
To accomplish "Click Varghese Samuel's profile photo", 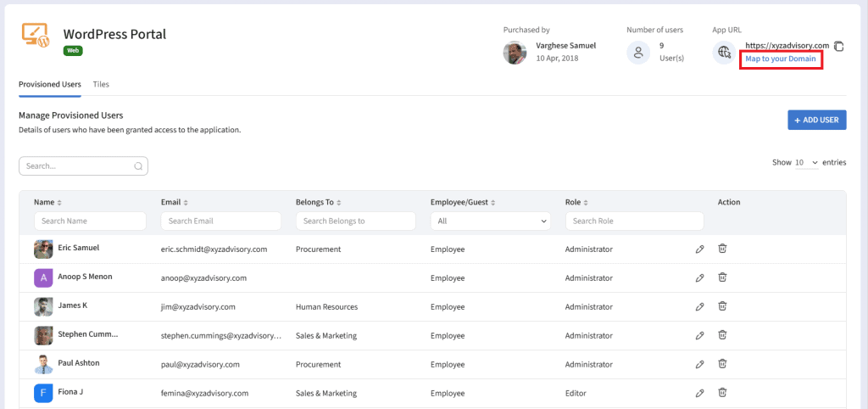I will (x=515, y=53).
